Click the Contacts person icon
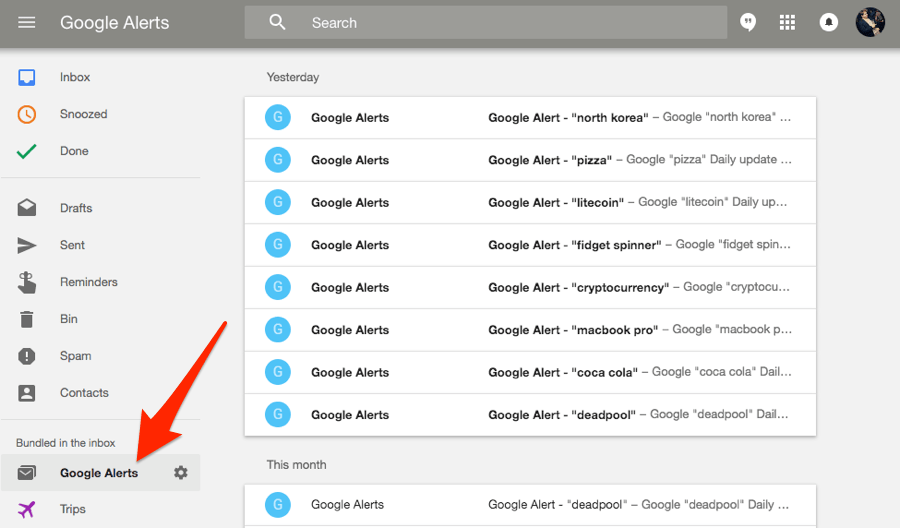The height and width of the screenshot is (528, 900). tap(26, 393)
